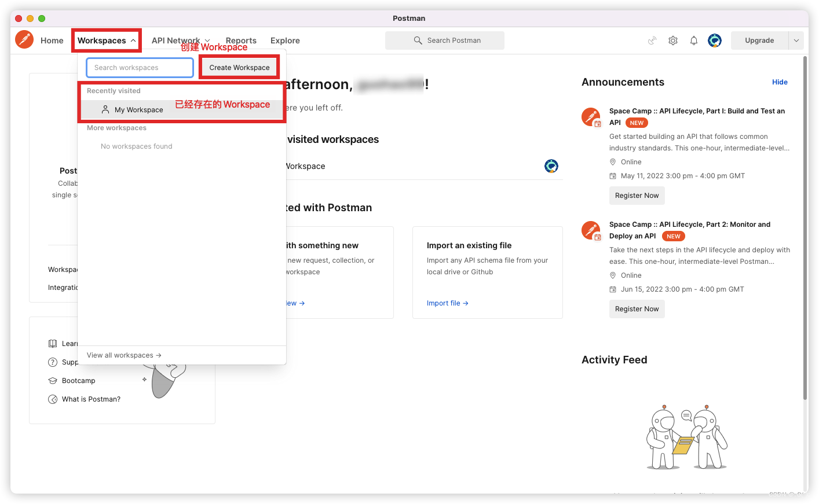The width and height of the screenshot is (819, 504).
Task: Collapse the Workspaces dropdown menu
Action: coord(107,41)
